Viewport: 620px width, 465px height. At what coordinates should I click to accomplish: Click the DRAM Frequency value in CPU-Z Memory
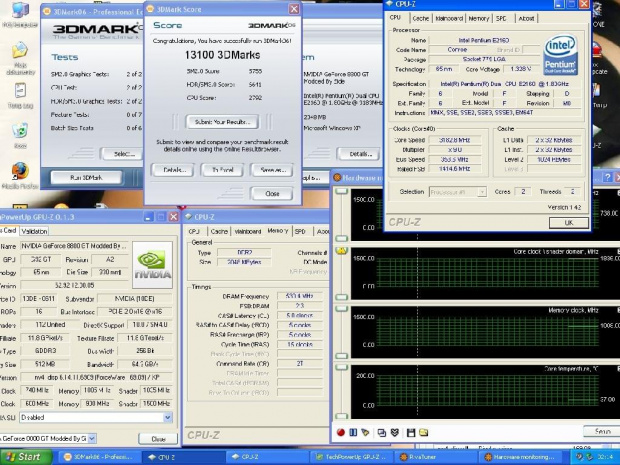[299, 296]
